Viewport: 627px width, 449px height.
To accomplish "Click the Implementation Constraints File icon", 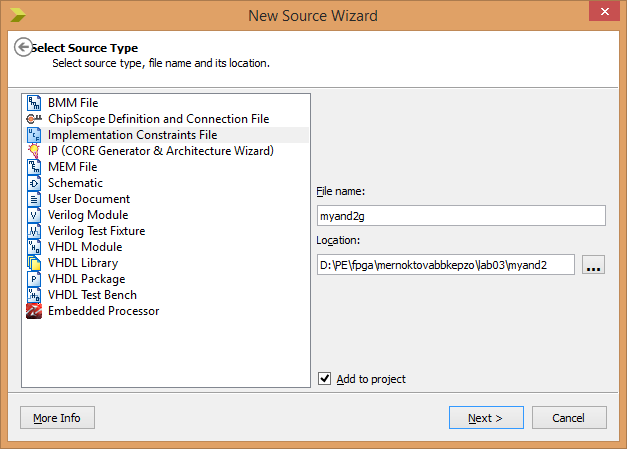I will coord(34,135).
